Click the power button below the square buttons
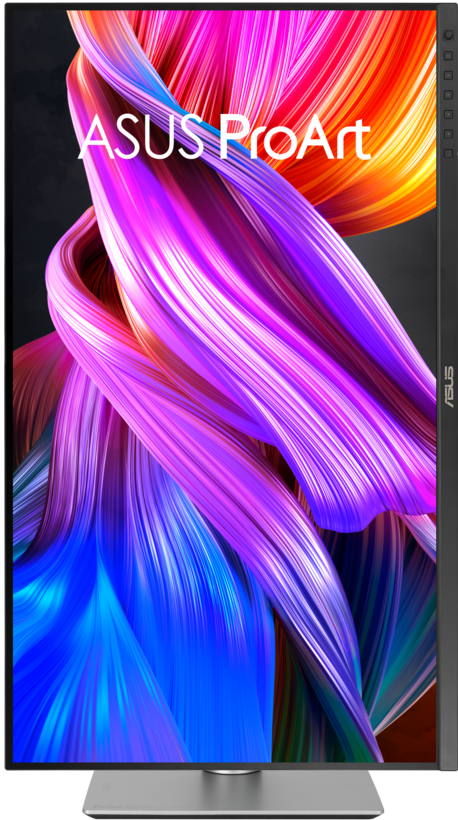The height and width of the screenshot is (820, 458). pyautogui.click(x=448, y=153)
